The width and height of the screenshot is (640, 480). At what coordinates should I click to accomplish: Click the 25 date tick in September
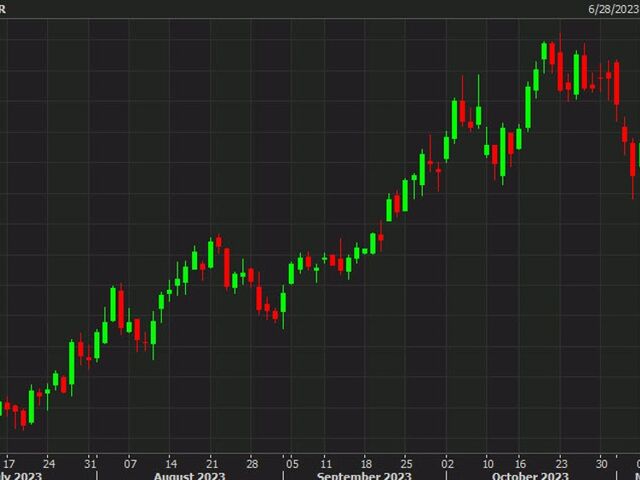(x=406, y=463)
